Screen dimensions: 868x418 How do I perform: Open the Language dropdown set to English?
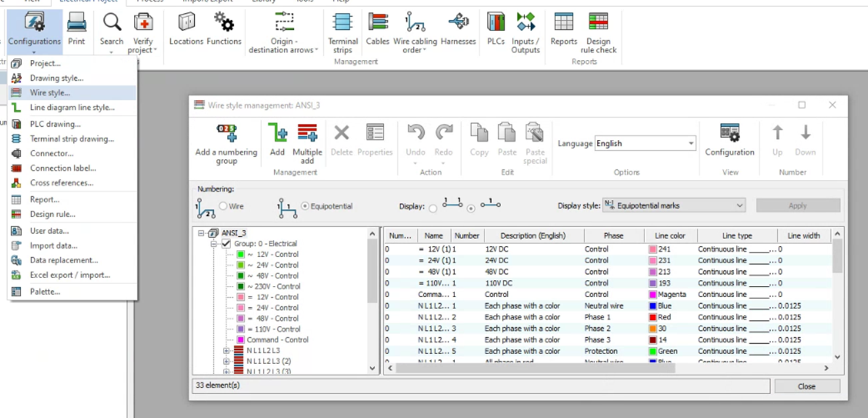pos(690,144)
